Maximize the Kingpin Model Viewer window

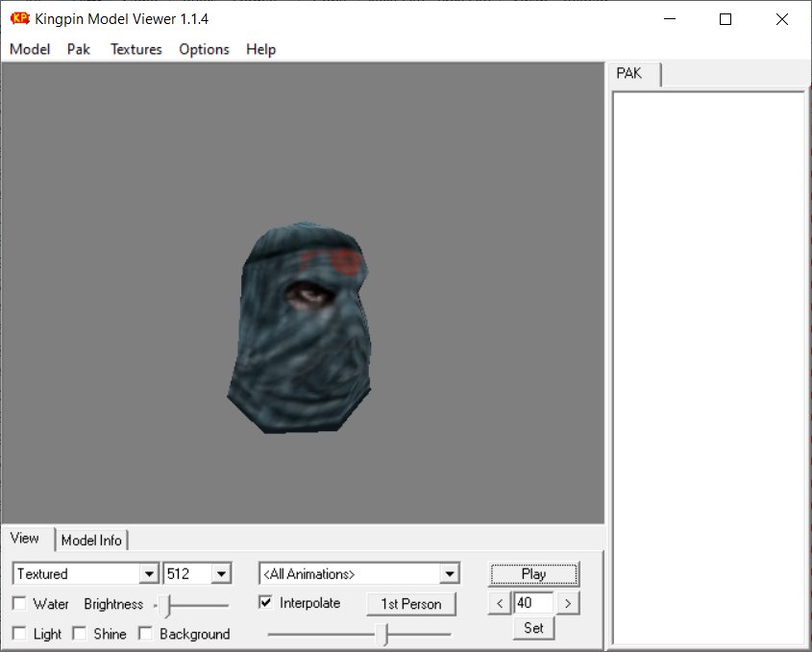click(726, 19)
